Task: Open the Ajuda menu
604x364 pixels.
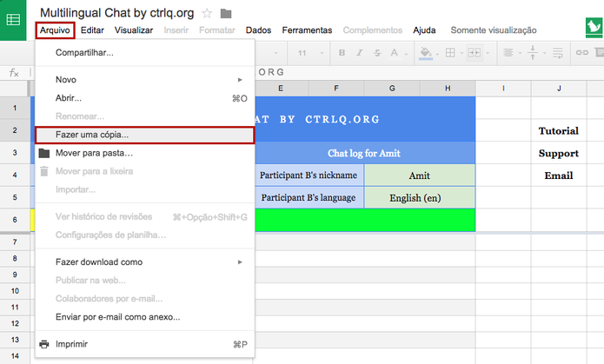Action: pyautogui.click(x=424, y=30)
